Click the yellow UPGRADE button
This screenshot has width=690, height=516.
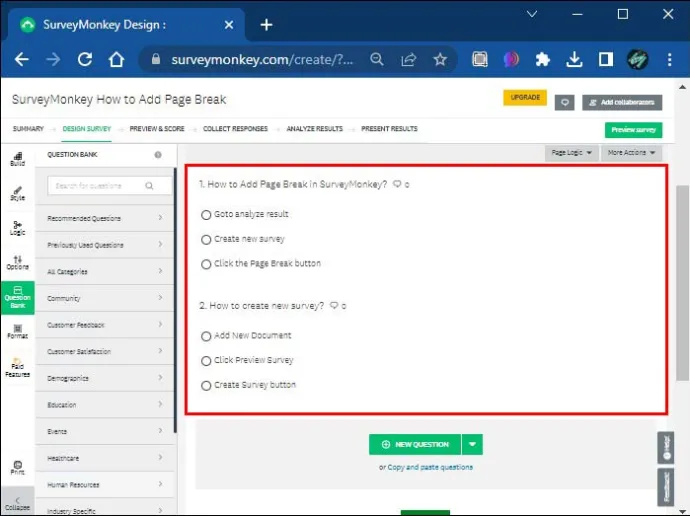point(525,98)
